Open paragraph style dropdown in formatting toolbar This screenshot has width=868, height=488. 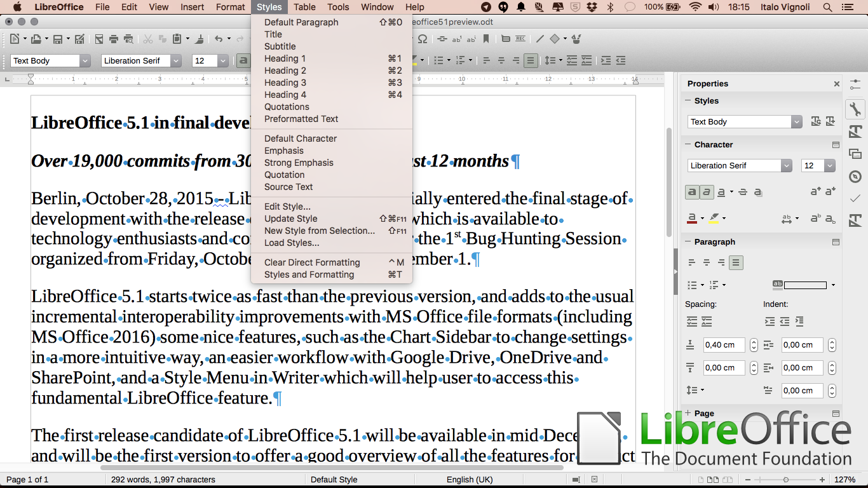click(85, 60)
